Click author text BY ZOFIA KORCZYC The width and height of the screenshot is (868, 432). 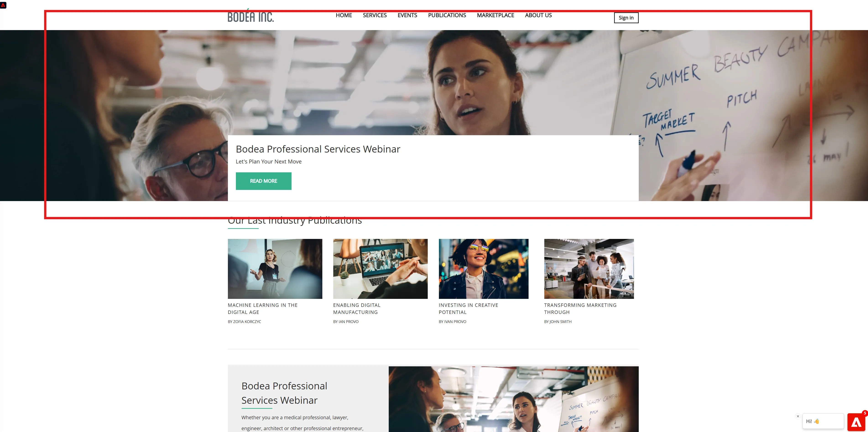click(244, 322)
